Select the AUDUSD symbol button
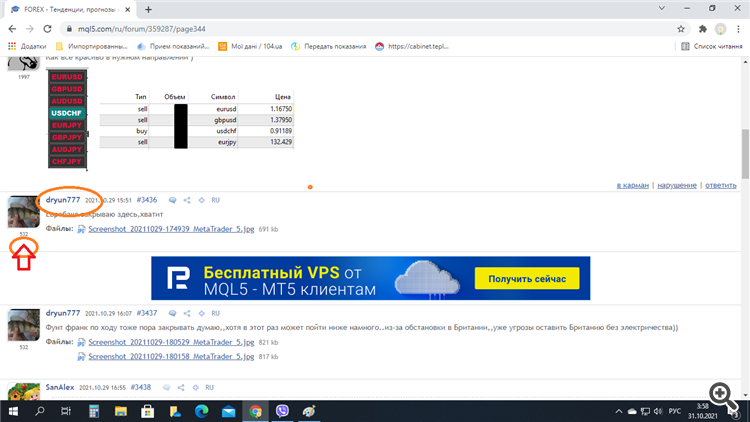This screenshot has width=750, height=422. click(x=67, y=101)
